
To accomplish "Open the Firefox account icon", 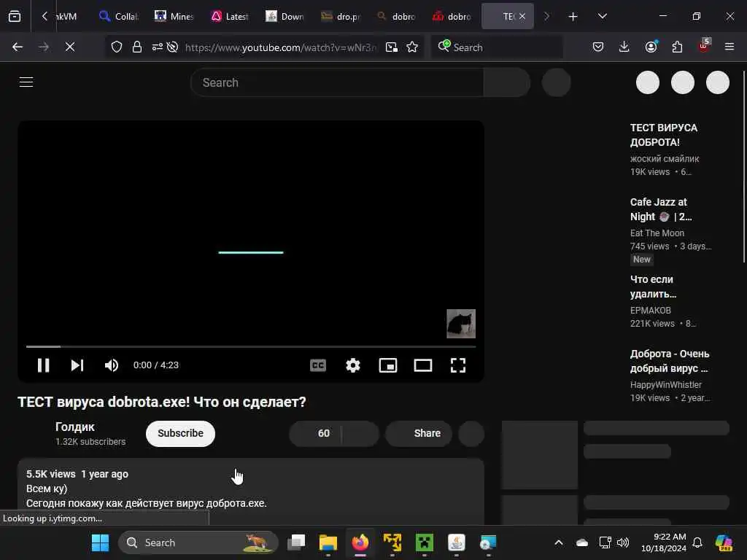I will [x=651, y=47].
